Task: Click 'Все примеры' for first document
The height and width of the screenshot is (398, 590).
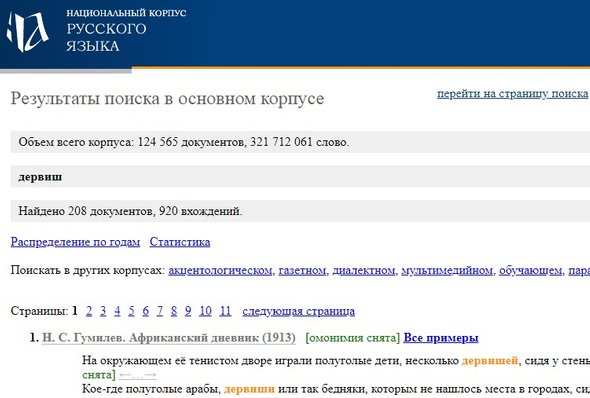Action: point(441,338)
